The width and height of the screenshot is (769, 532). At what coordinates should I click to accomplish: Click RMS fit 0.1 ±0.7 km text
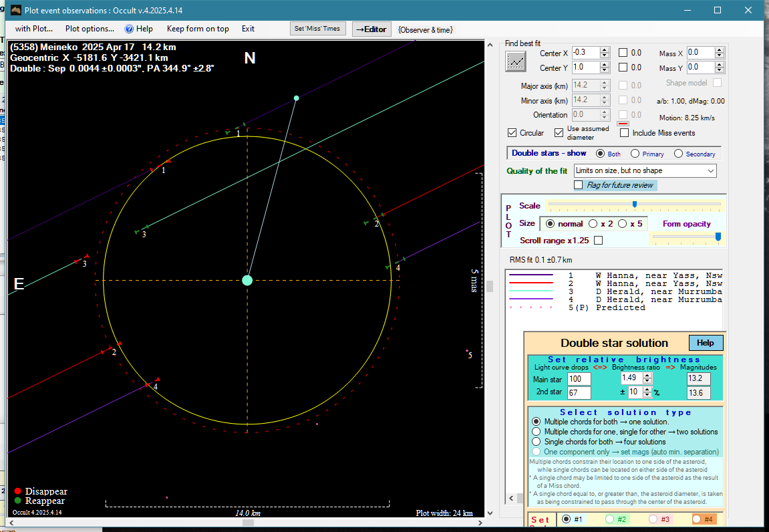541,259
